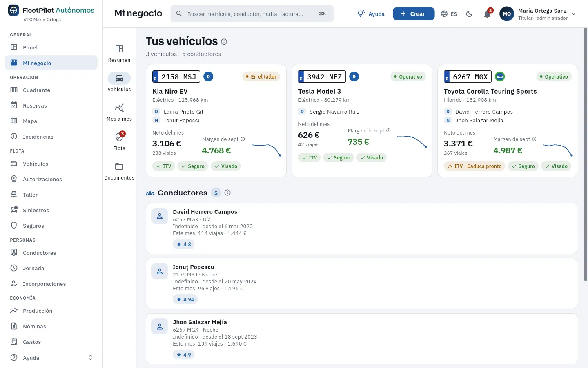Click ITV Caduca pronto warning badge

tap(474, 166)
